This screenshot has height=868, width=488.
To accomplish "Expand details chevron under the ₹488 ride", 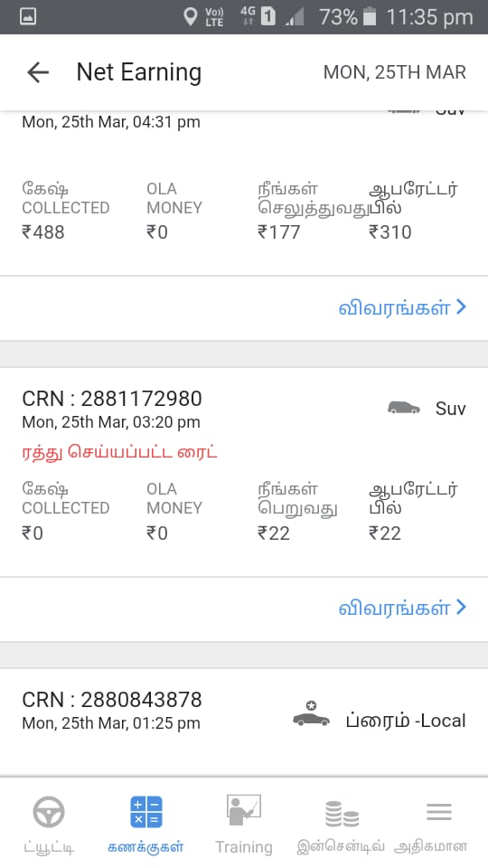I will [462, 307].
